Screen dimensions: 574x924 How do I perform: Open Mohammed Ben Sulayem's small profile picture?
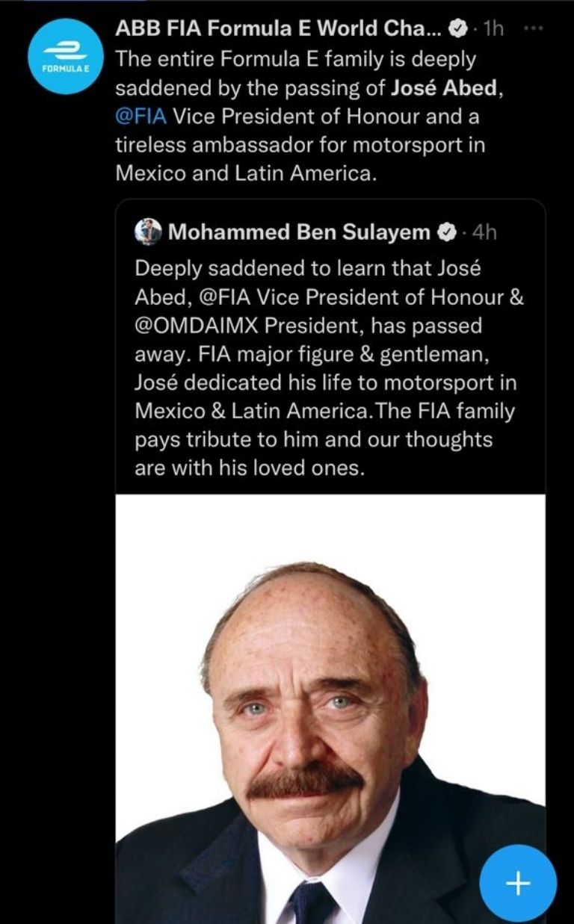[149, 232]
